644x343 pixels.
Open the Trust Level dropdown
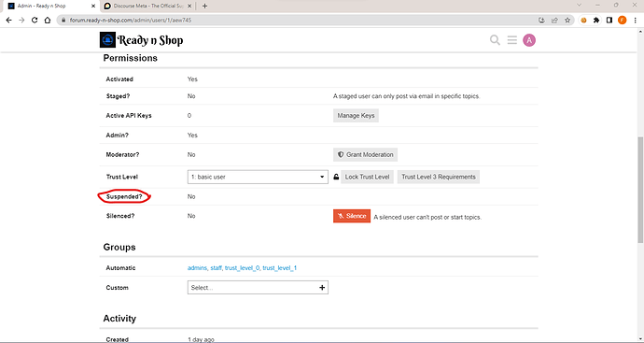click(258, 177)
